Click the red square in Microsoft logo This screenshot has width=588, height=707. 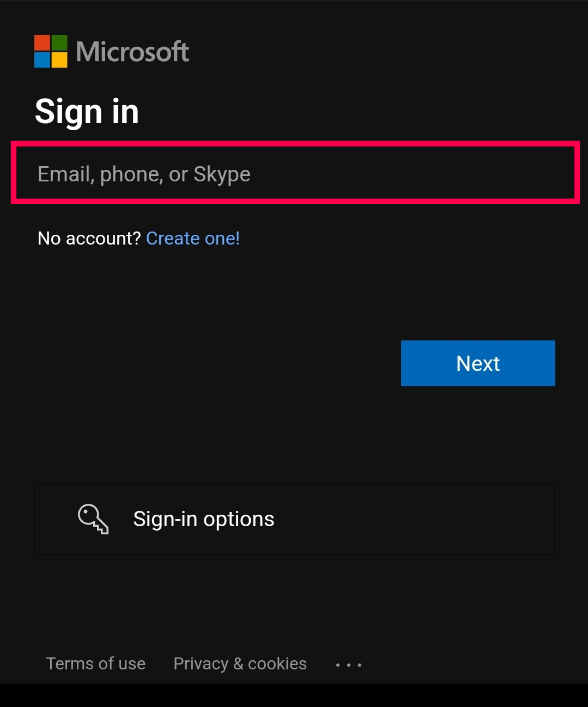(x=43, y=43)
